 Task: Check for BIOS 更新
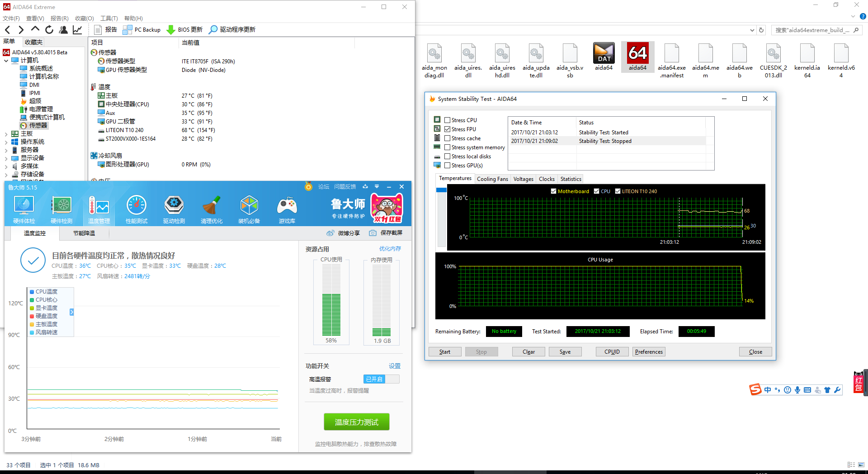pos(184,30)
